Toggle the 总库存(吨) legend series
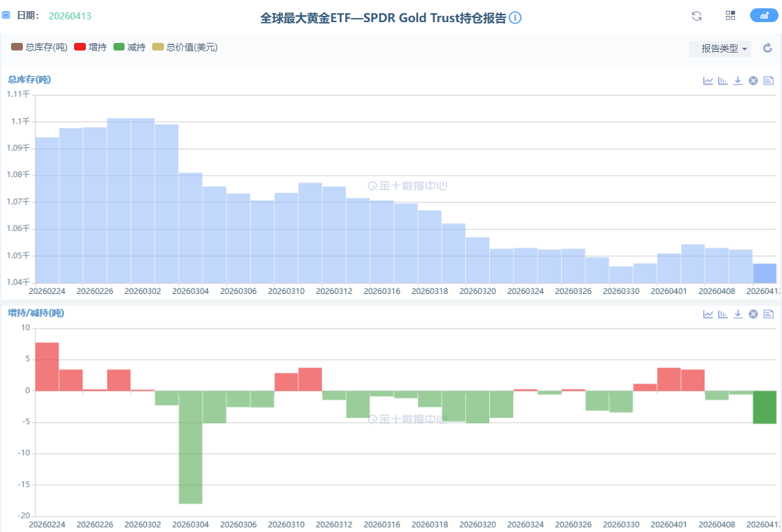This screenshot has height=532, width=782. coord(39,47)
